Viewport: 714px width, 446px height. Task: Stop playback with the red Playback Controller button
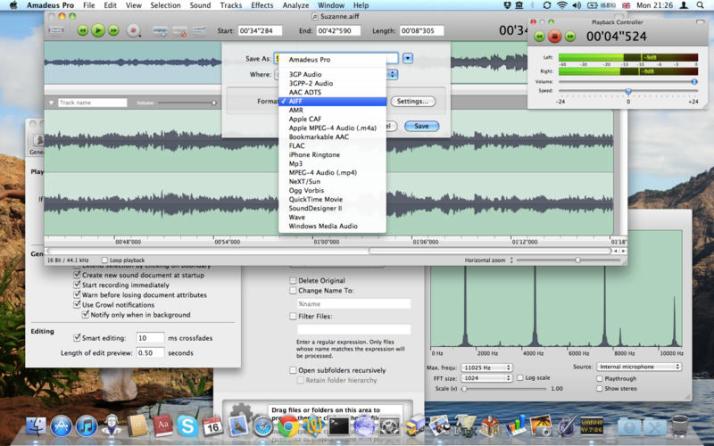(554, 36)
